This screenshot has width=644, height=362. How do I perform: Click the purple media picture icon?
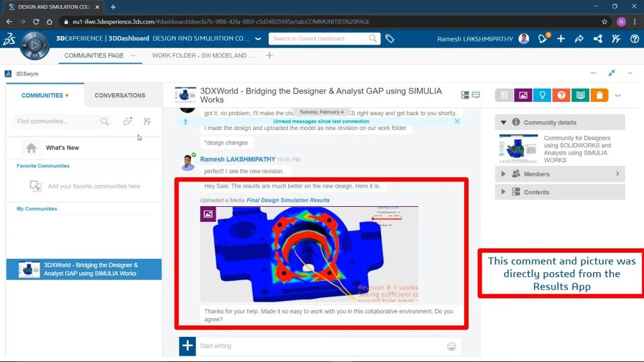(523, 96)
